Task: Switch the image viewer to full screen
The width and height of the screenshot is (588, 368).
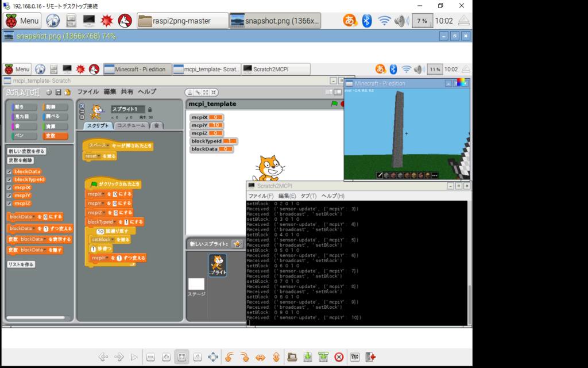Action: [213, 356]
